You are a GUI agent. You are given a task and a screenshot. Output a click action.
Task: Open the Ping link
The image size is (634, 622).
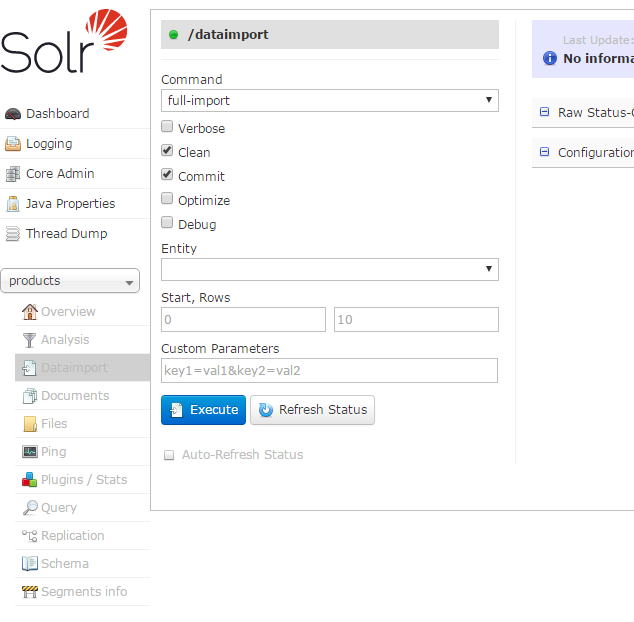coord(53,452)
